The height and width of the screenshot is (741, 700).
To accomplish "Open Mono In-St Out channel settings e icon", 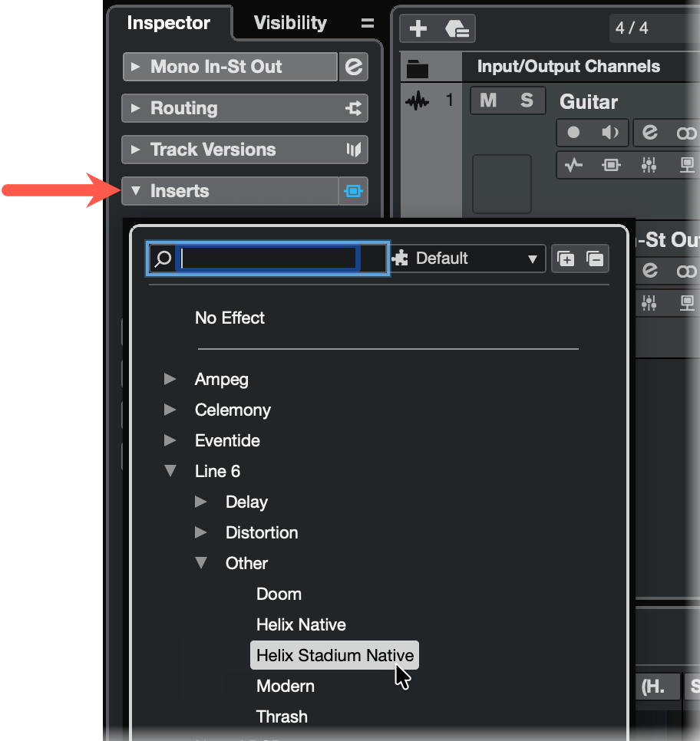I will coord(353,67).
